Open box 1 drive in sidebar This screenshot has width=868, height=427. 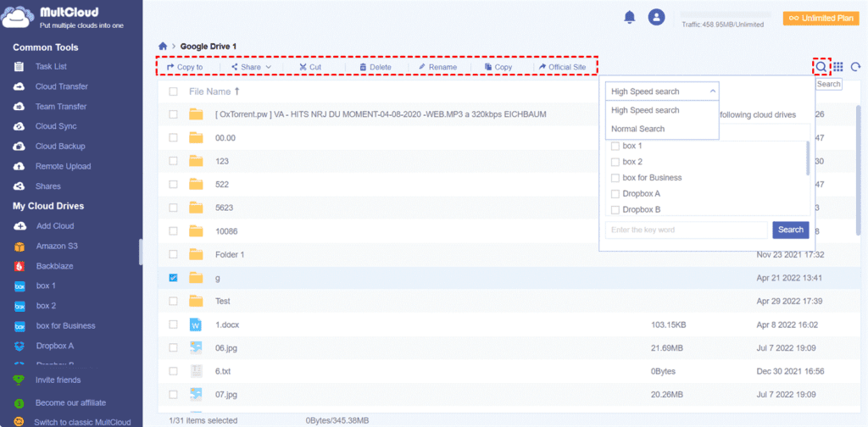pyautogui.click(x=46, y=286)
